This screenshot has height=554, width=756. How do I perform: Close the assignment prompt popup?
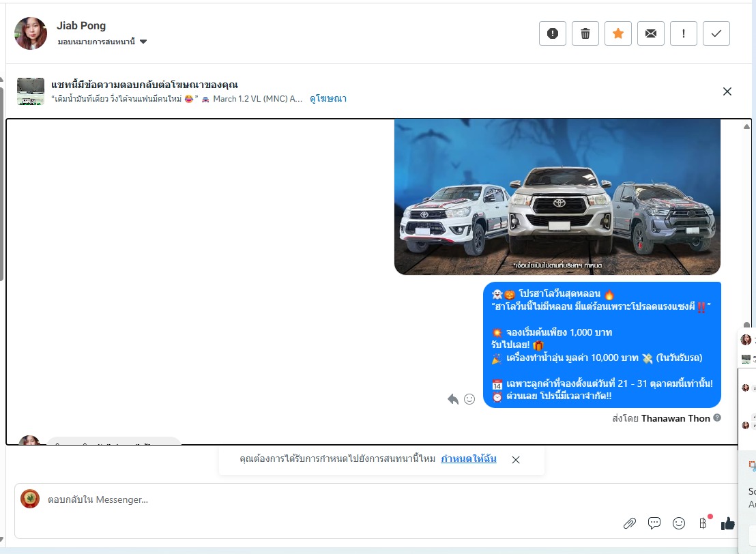pyautogui.click(x=516, y=460)
